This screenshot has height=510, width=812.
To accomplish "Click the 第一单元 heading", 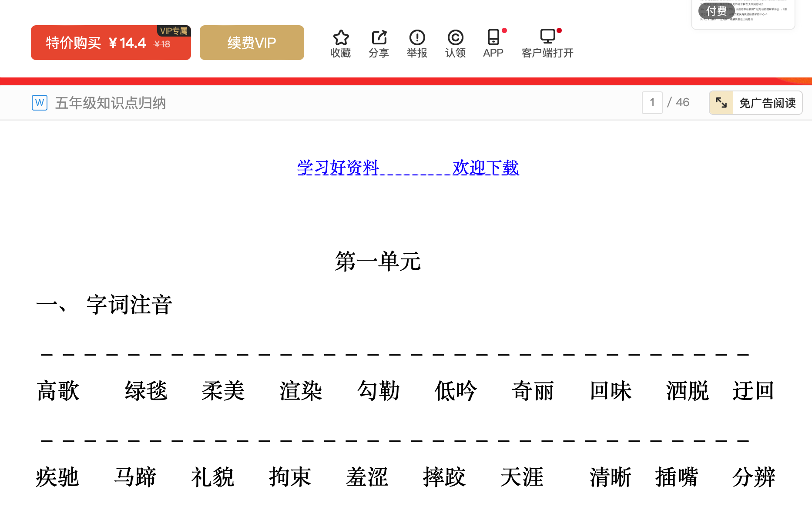I will click(378, 262).
